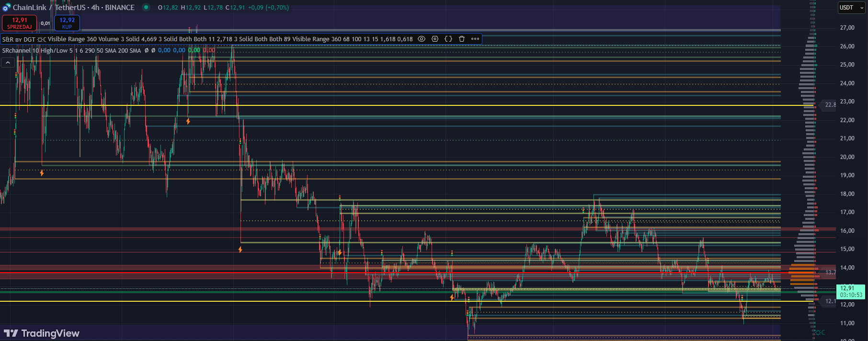Click the TradingView logo

point(42,333)
